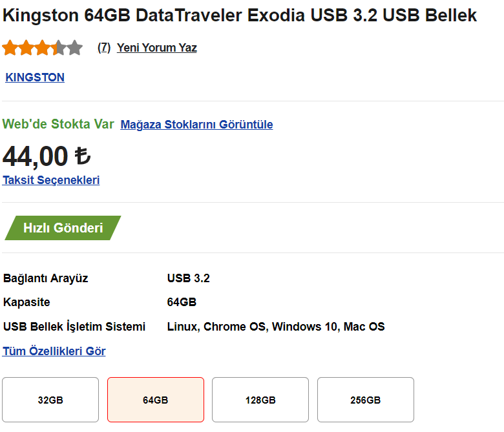Click the 44,00 ₺ price text

[x=47, y=156]
